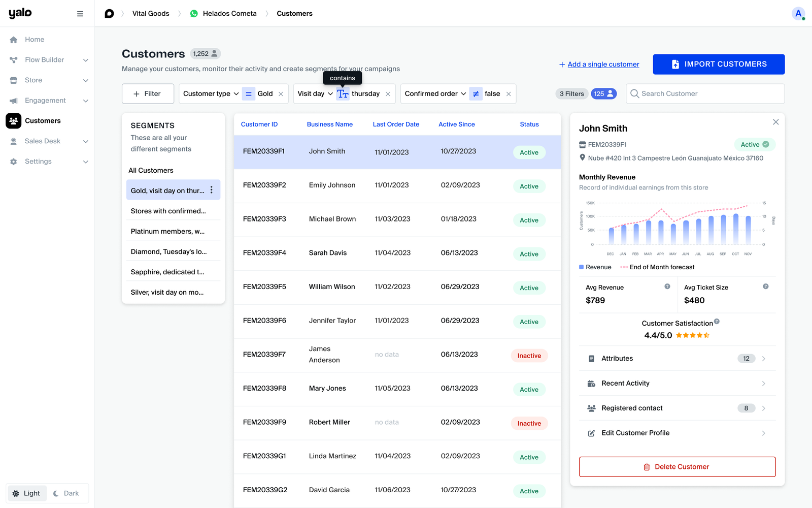Open the user avatar menu
The image size is (812, 508).
[798, 14]
